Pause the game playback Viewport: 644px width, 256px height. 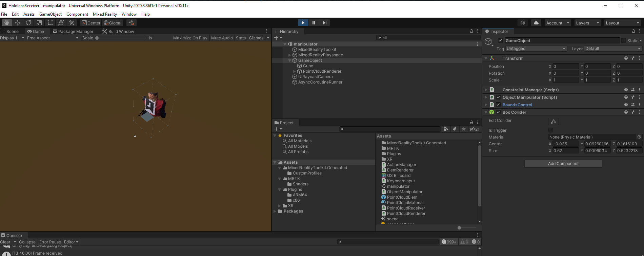pyautogui.click(x=314, y=23)
